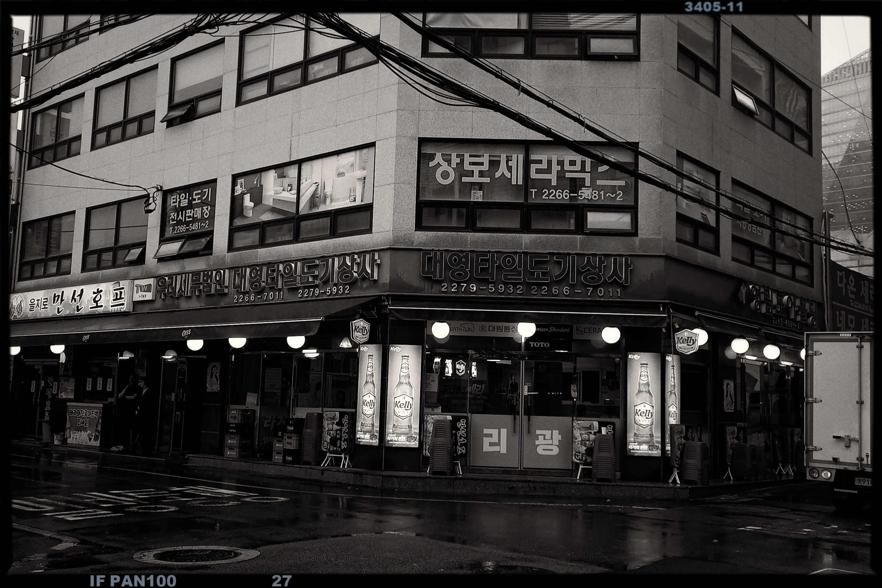Image resolution: width=882 pixels, height=588 pixels.
Task: Click the American Standard brand sign
Action: coord(553,330)
